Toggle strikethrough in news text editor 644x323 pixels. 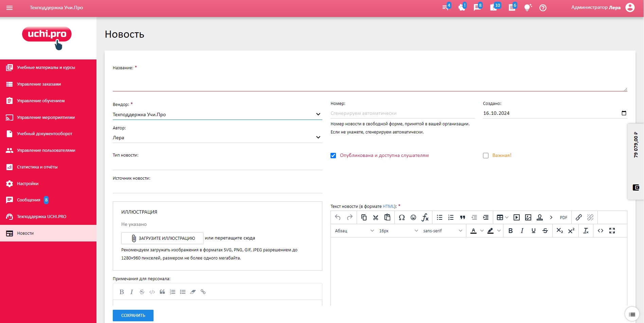click(x=545, y=231)
